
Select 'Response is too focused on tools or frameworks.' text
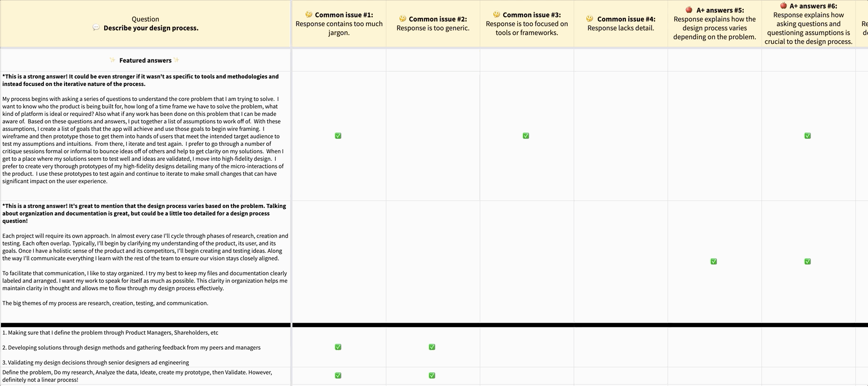(x=527, y=28)
